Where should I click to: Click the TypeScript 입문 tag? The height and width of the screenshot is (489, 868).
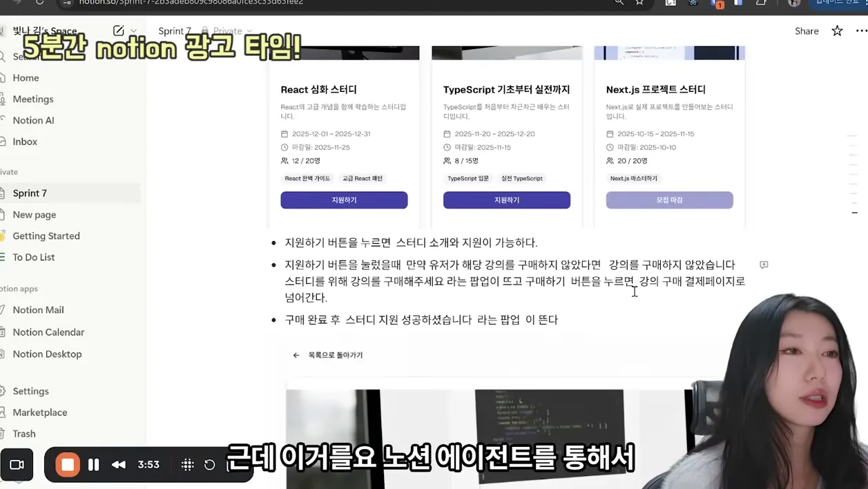pos(468,178)
